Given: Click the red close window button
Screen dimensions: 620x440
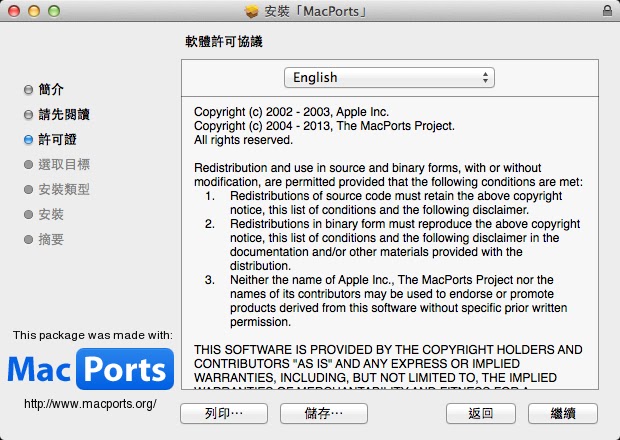Looking at the screenshot, I should click(14, 11).
